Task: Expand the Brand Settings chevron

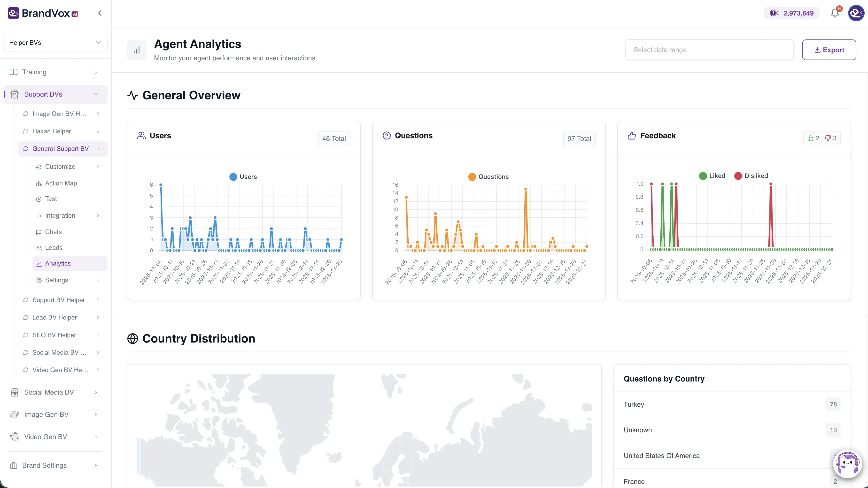Action: click(96, 465)
